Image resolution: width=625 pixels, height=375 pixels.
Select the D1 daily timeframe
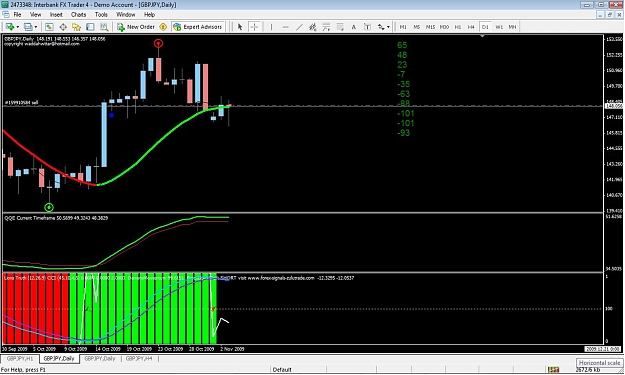[x=485, y=27]
